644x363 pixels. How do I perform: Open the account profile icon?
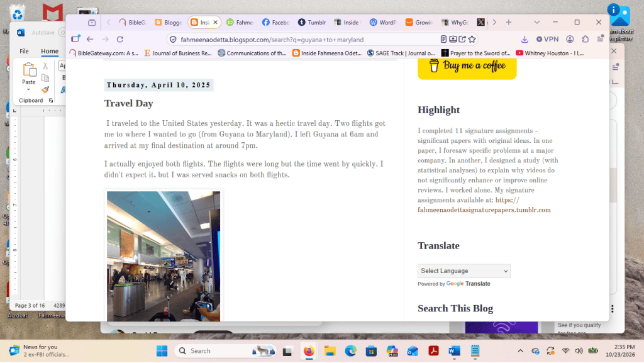click(570, 40)
